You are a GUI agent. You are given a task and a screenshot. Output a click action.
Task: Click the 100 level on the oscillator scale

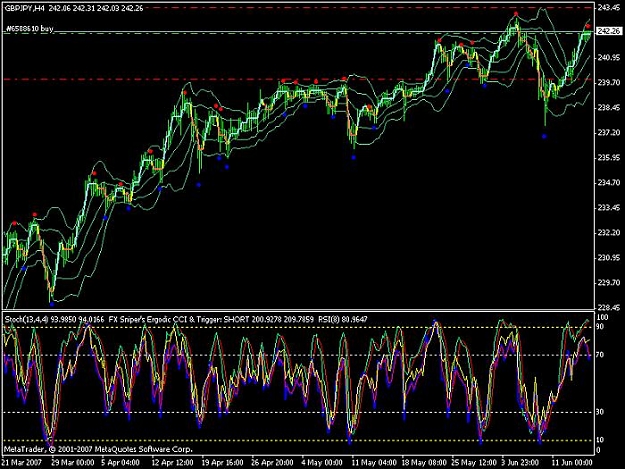(x=602, y=317)
